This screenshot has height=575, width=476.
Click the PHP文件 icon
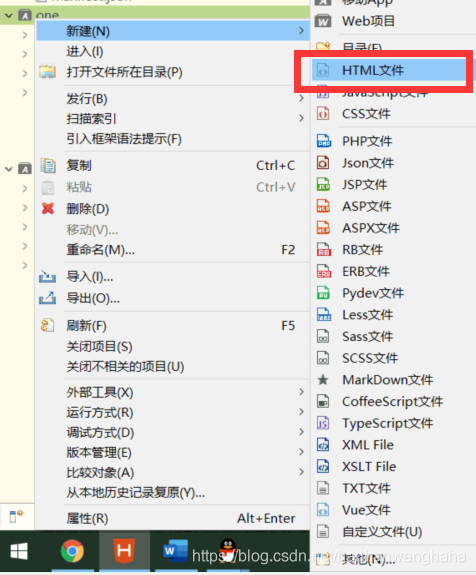coord(323,141)
